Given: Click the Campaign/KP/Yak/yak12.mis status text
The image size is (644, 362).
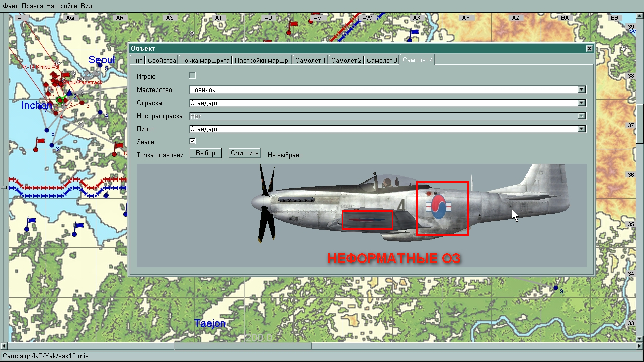Looking at the screenshot, I should tap(45, 356).
